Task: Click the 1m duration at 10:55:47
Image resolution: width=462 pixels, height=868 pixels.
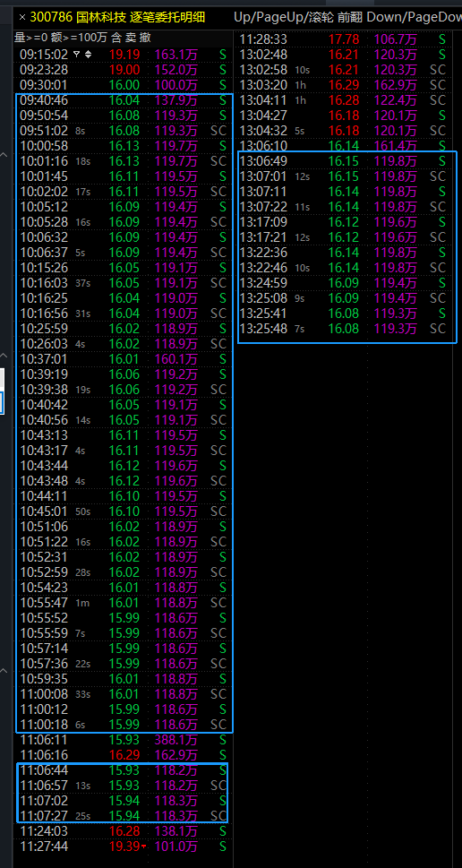Action: (81, 603)
